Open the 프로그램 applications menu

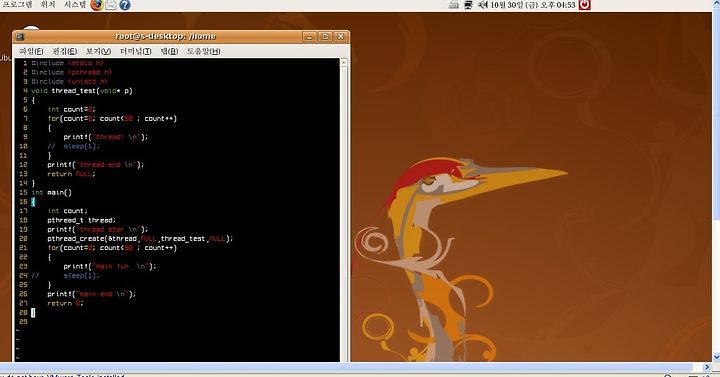(17, 5)
